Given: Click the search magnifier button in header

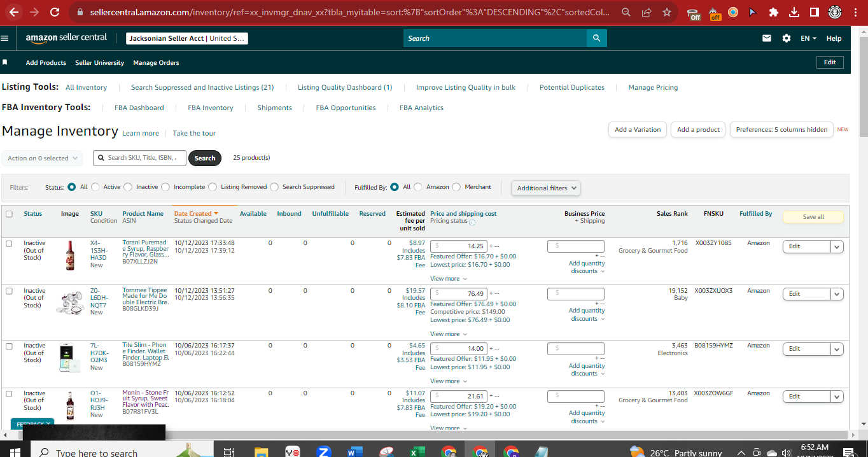Looking at the screenshot, I should [x=596, y=38].
